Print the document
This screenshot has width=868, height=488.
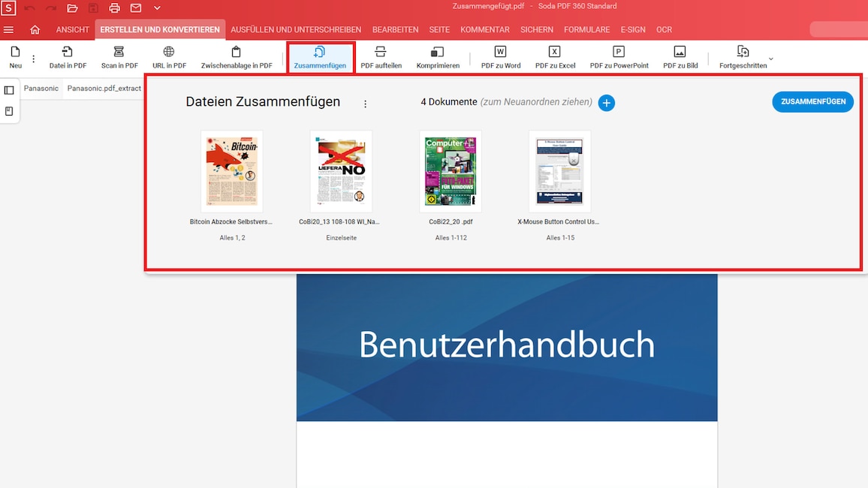115,8
